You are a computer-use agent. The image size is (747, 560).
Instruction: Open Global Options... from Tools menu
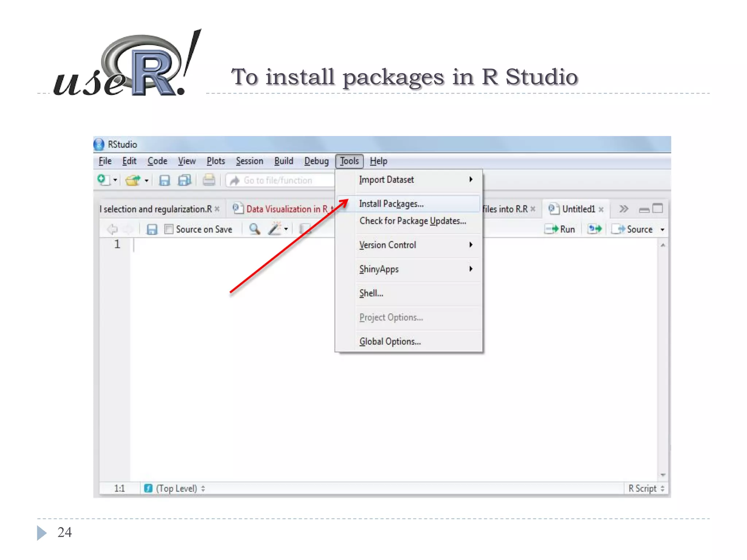tap(409, 342)
